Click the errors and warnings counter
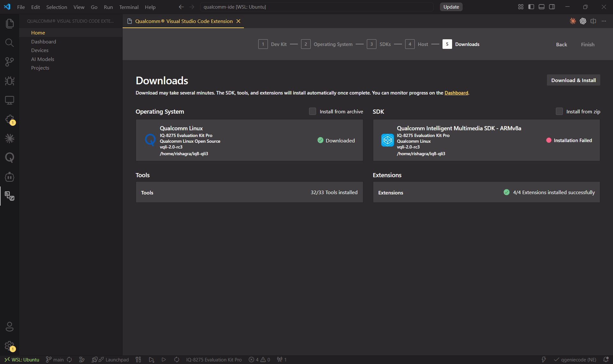This screenshot has width=613, height=364. coord(260,360)
